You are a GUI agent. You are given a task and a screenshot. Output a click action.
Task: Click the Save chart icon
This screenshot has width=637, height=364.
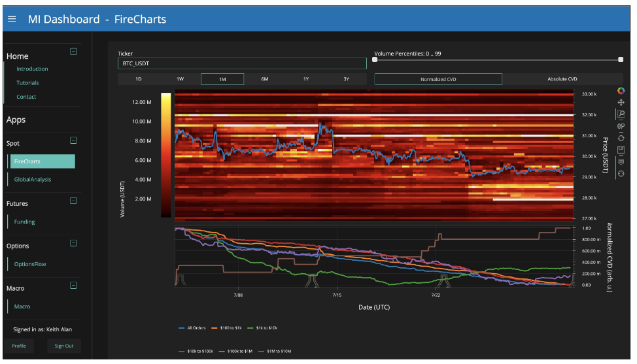(x=621, y=150)
